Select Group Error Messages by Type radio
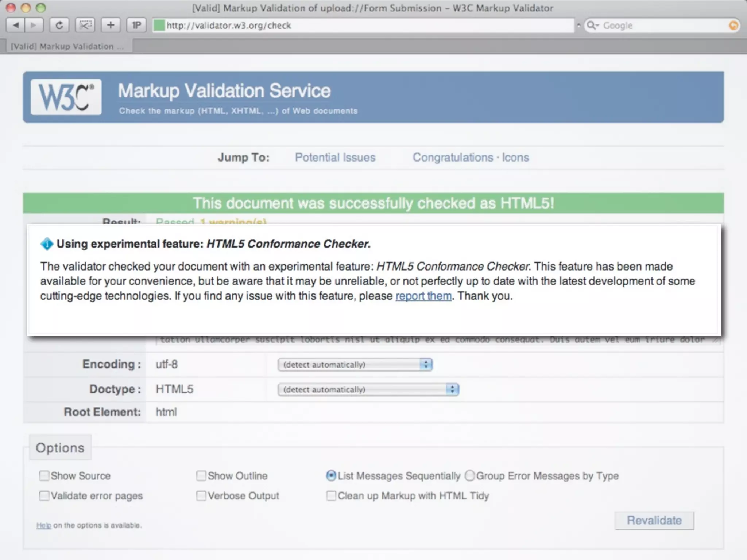This screenshot has width=747, height=560. pyautogui.click(x=470, y=476)
